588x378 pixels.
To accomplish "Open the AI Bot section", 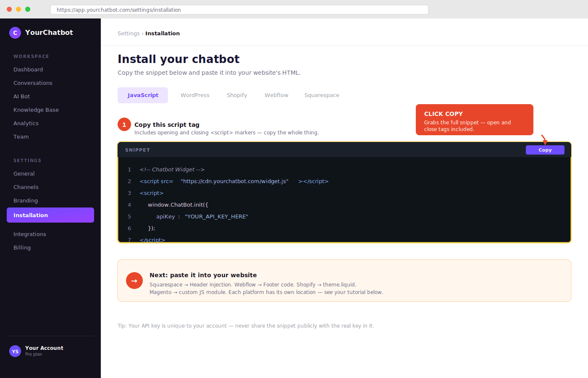I will point(21,96).
